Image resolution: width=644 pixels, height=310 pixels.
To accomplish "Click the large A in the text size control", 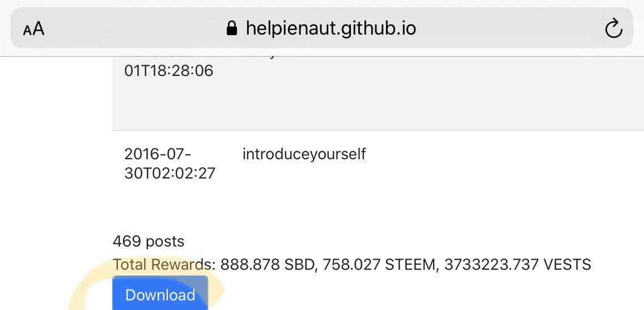I will [x=39, y=29].
